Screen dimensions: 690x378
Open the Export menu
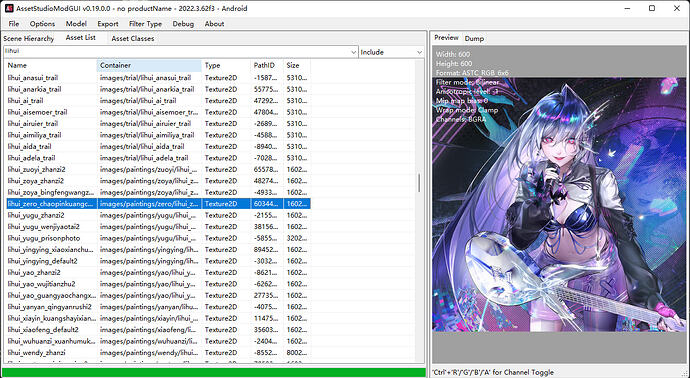[x=108, y=24]
